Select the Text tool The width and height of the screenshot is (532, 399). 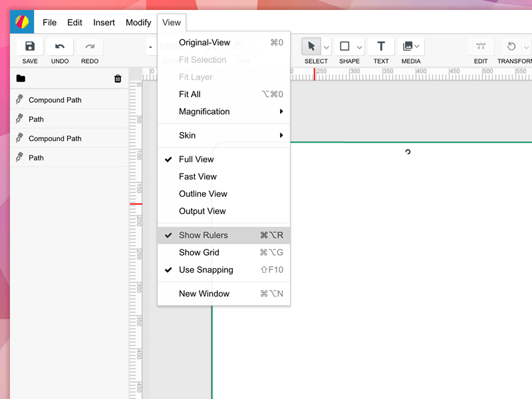coord(380,47)
